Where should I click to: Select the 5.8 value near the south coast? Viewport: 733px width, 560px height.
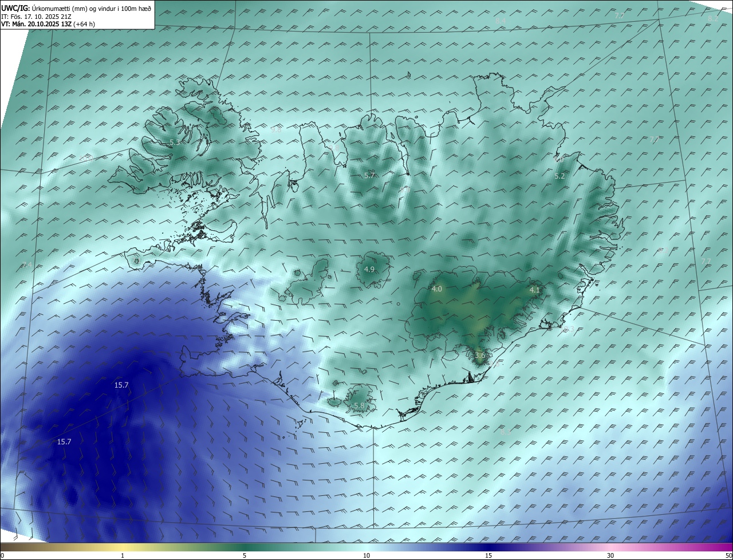359,405
